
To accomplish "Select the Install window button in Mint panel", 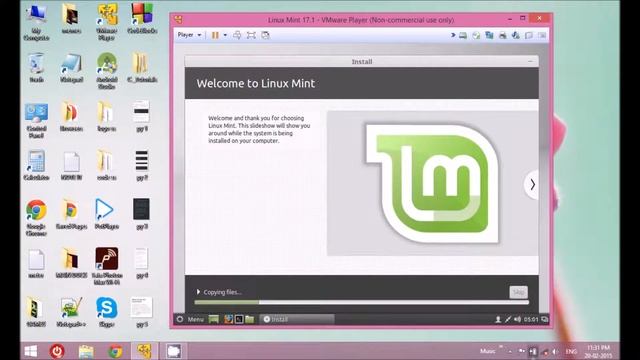I will (x=297, y=319).
